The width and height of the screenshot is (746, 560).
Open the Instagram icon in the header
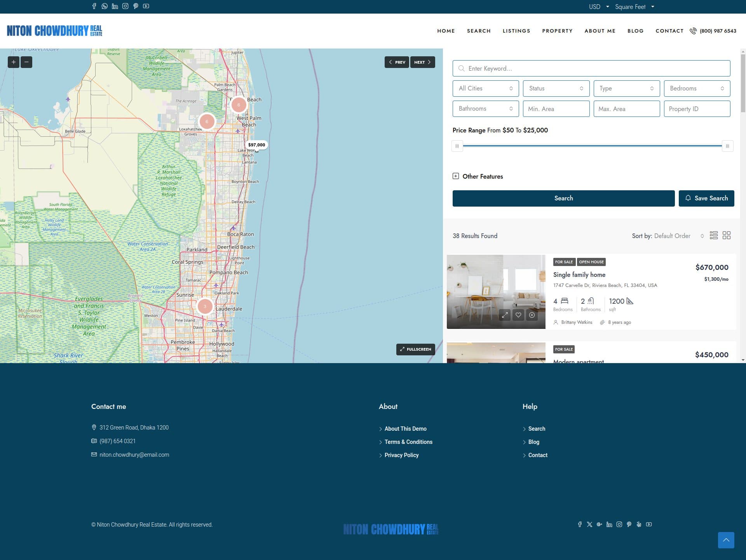(125, 6)
